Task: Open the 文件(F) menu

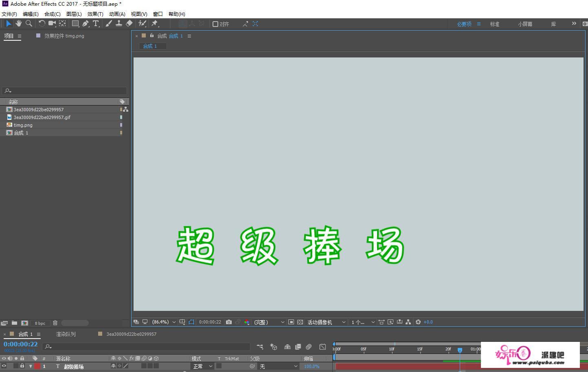Action: click(9, 14)
